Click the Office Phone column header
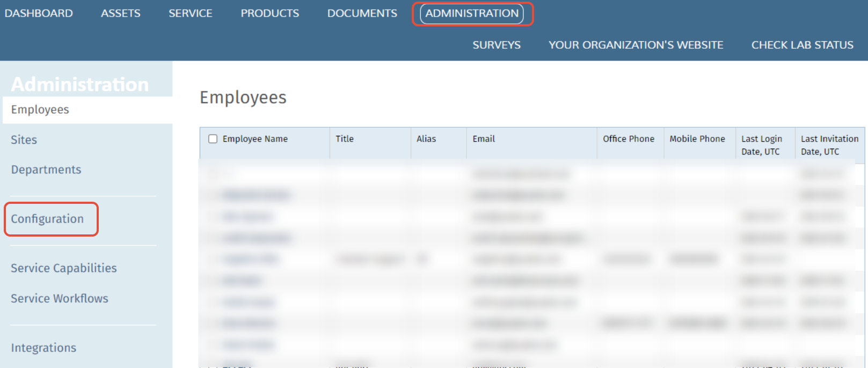The image size is (868, 368). coord(629,139)
